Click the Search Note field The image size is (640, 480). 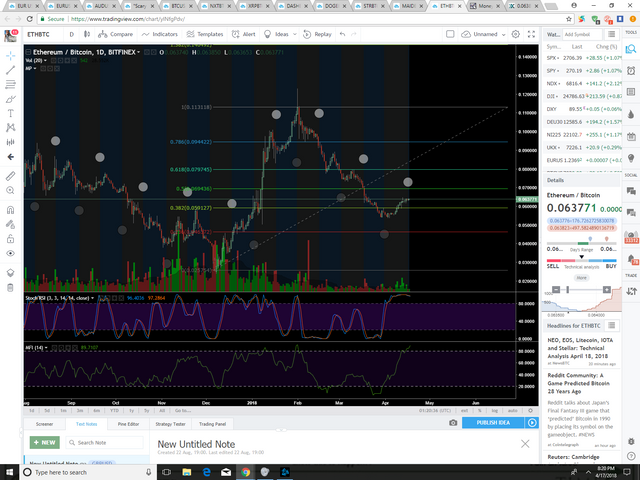(x=104, y=442)
